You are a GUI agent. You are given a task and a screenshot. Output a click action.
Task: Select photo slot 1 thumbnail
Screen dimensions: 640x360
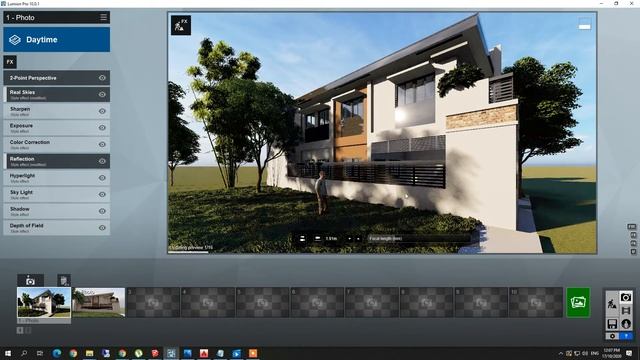[x=44, y=302]
